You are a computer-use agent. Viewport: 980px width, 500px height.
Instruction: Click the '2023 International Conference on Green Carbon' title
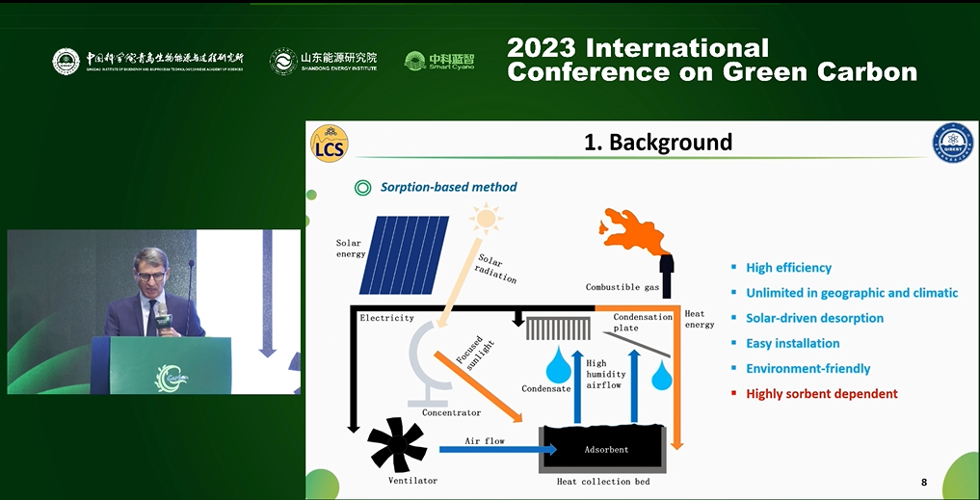(712, 60)
